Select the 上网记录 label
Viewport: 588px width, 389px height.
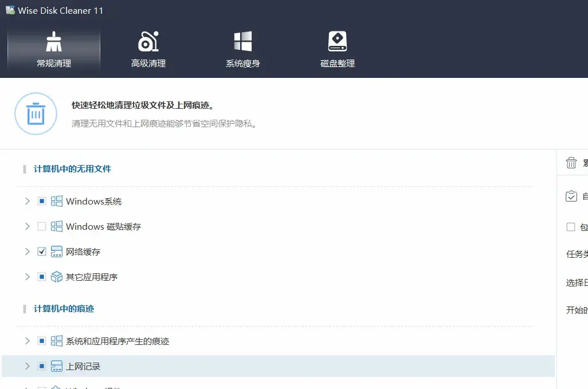83,367
